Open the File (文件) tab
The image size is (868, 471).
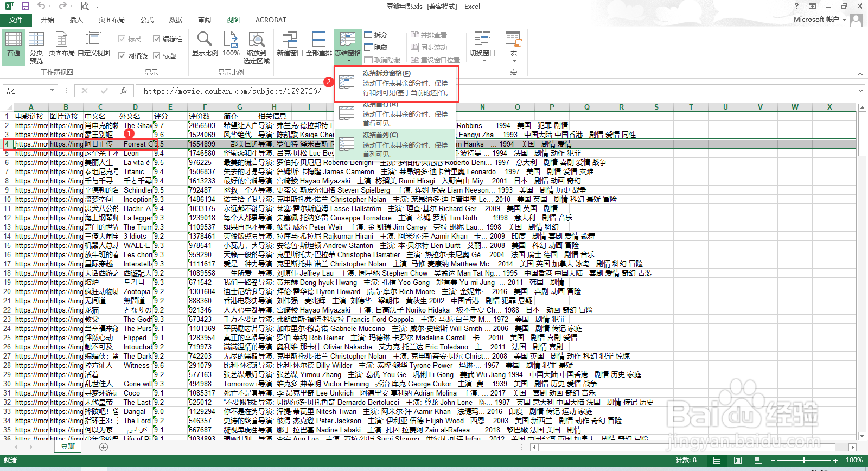pos(16,20)
